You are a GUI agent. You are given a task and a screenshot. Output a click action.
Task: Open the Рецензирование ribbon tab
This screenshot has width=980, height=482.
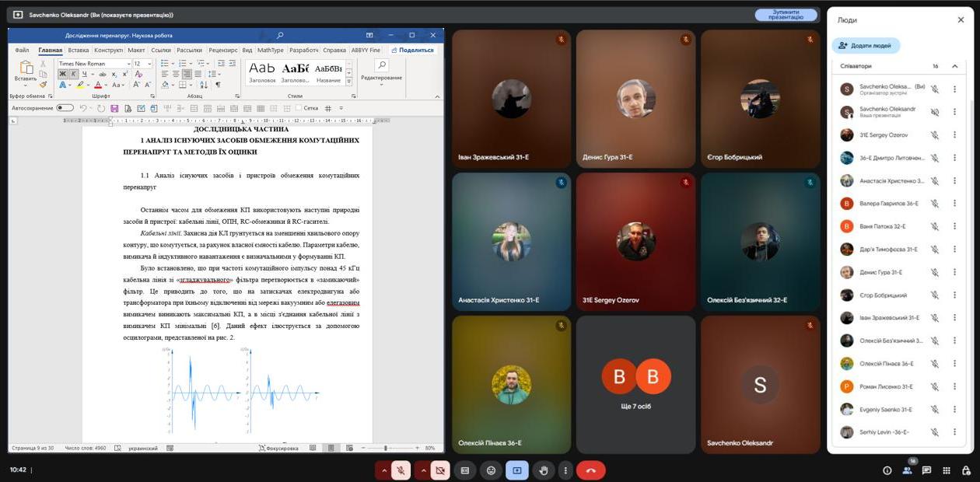click(x=223, y=50)
